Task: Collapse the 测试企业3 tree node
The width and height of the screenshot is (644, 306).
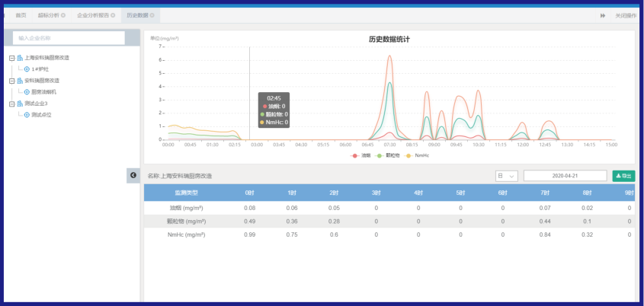Action: [11, 104]
